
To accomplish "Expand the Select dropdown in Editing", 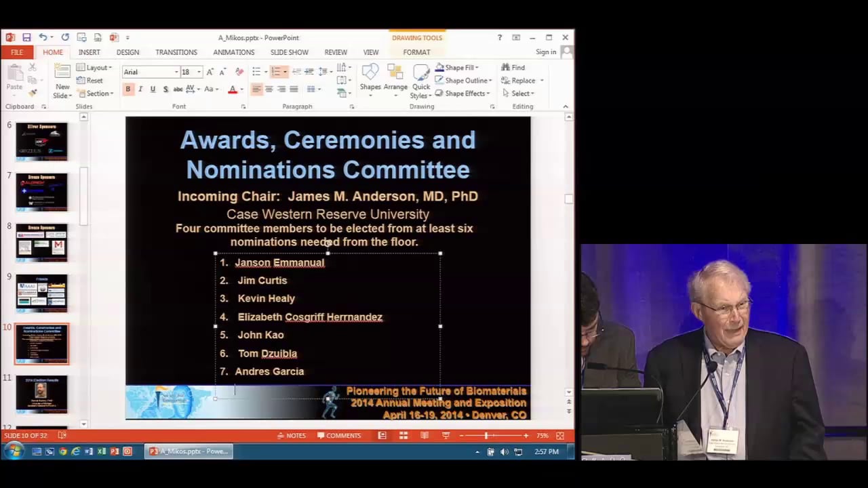I will point(518,94).
